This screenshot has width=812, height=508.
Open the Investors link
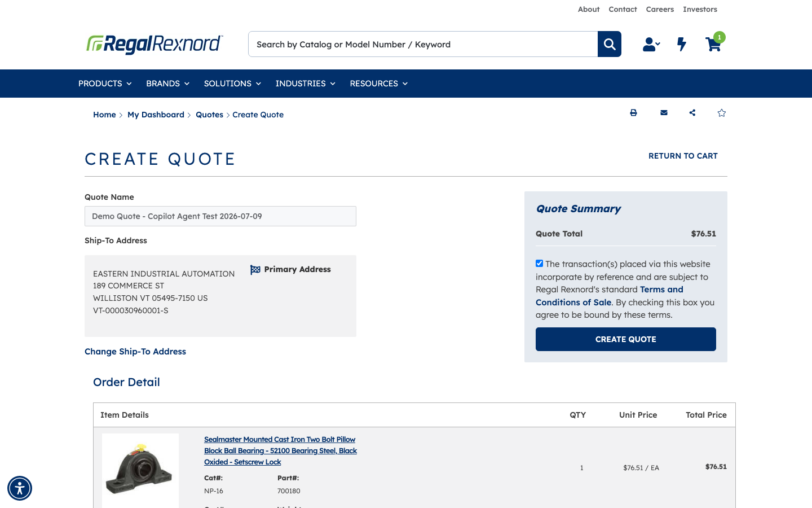[700, 10]
